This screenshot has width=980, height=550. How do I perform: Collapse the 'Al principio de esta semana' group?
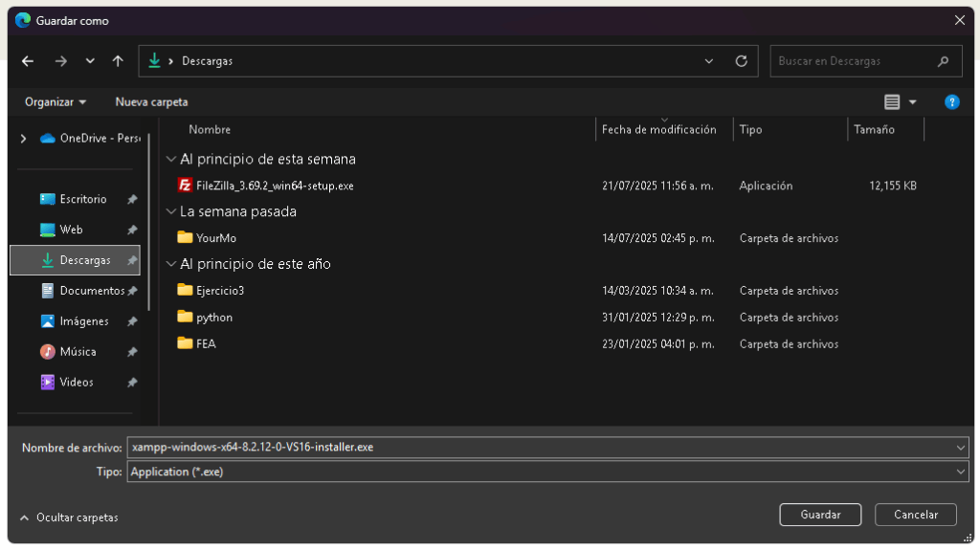tap(170, 160)
